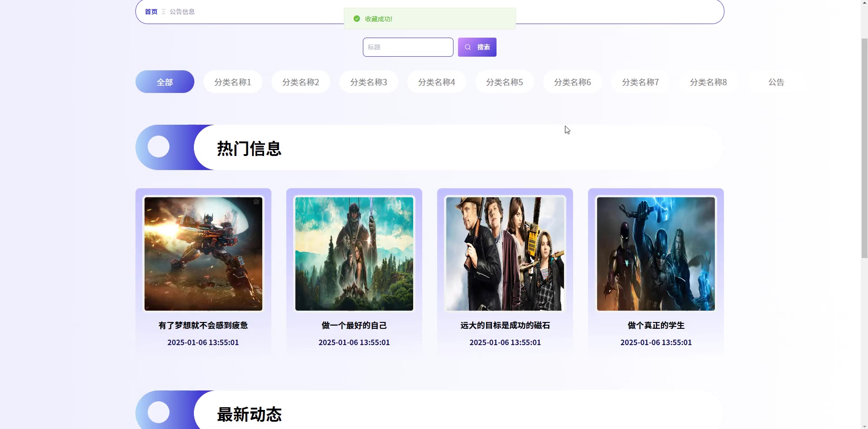Viewport: 868px width, 429px height.
Task: Choose the 分类名称4 category tab
Action: click(x=437, y=82)
